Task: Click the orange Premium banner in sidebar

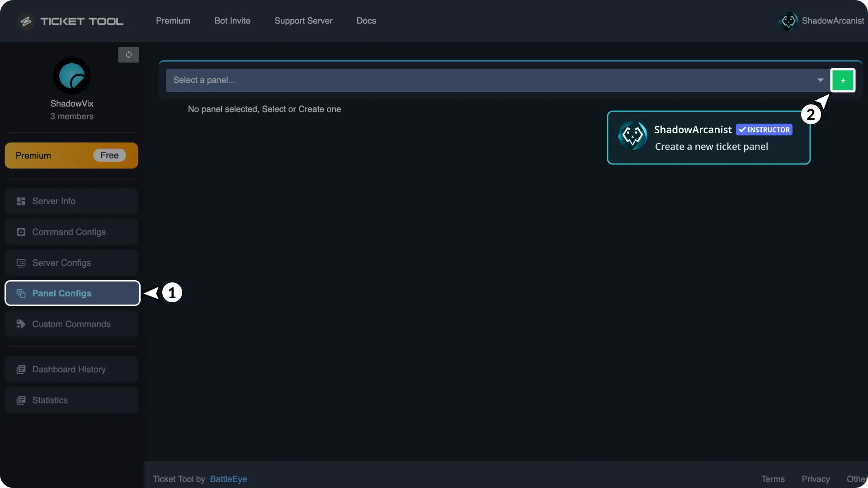Action: [71, 155]
